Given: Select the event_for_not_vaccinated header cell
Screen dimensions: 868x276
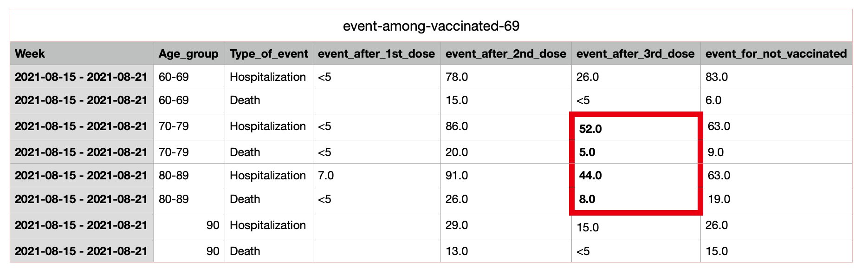Looking at the screenshot, I should pyautogui.click(x=776, y=54).
